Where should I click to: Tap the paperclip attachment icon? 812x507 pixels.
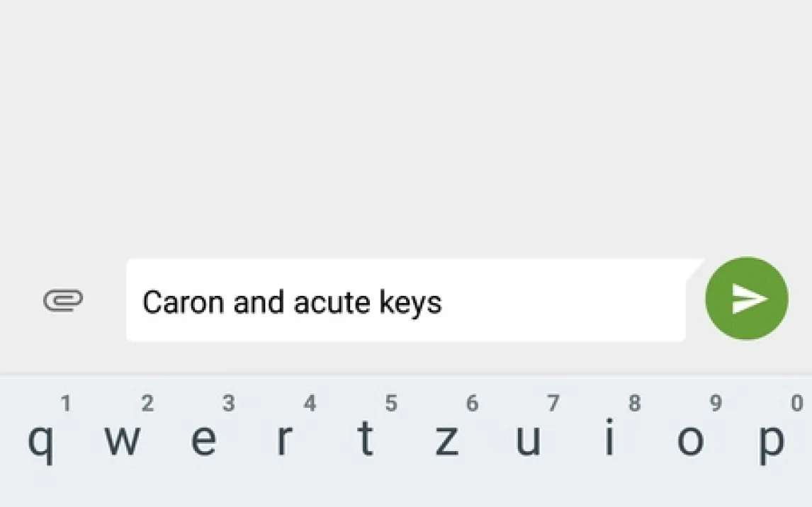click(x=63, y=301)
